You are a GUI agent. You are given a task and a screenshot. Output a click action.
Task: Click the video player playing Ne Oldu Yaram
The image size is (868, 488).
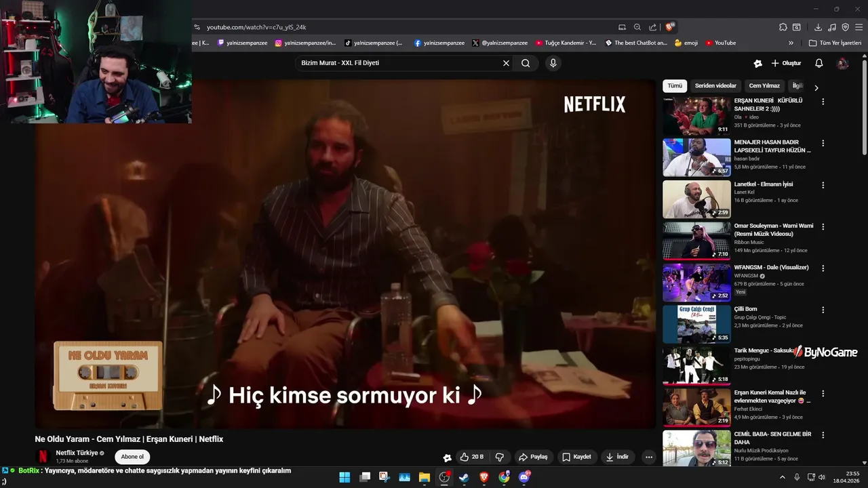coord(346,254)
